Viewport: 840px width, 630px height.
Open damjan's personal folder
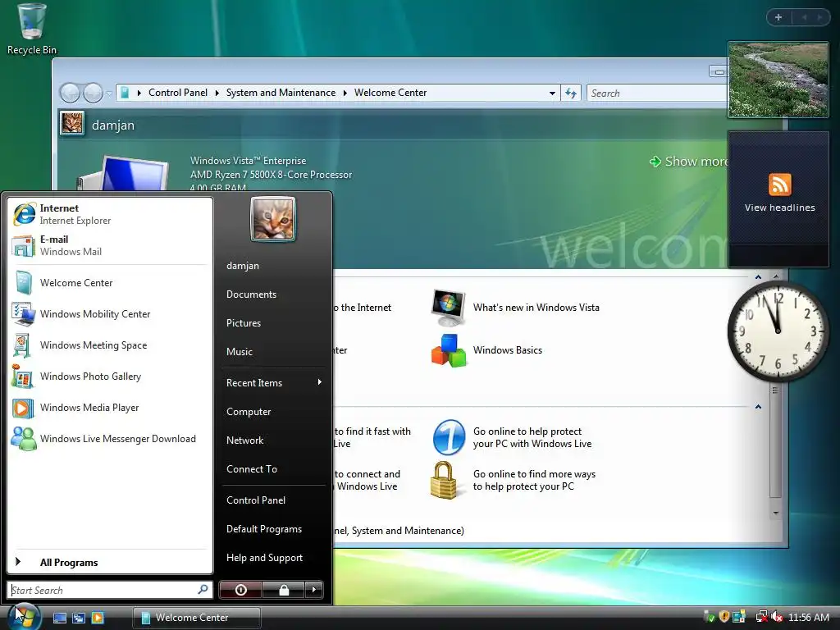tap(273, 266)
